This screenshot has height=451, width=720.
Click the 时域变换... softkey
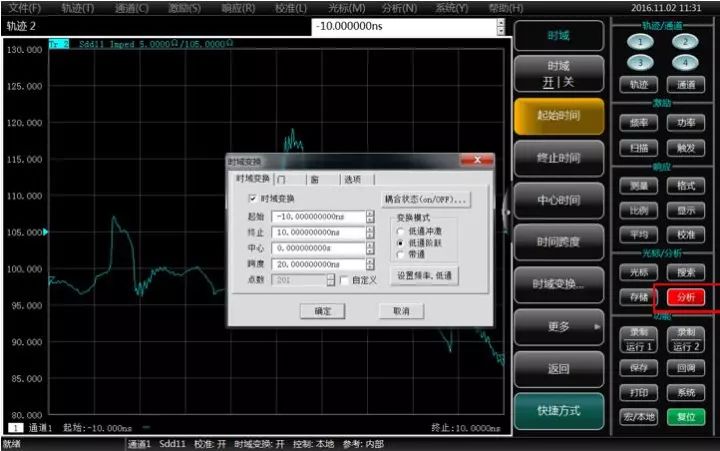pos(558,284)
